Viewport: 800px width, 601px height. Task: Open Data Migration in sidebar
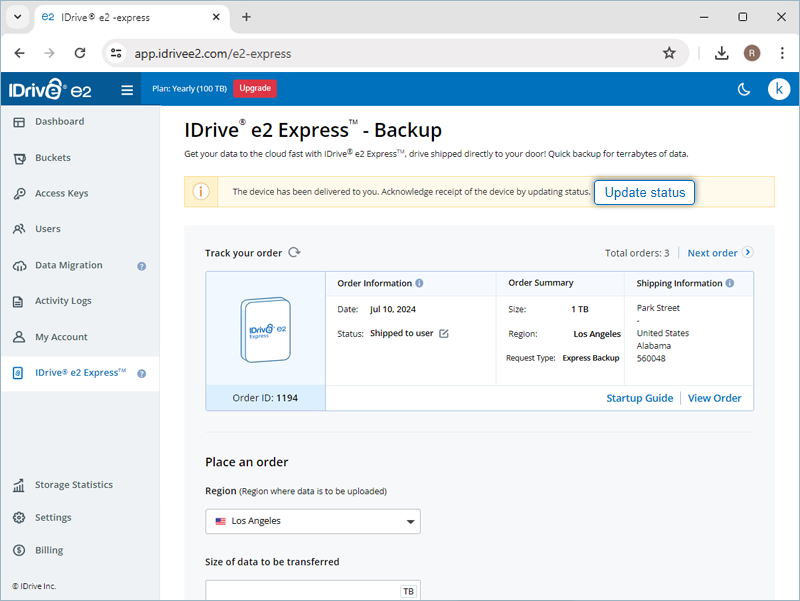click(x=68, y=265)
